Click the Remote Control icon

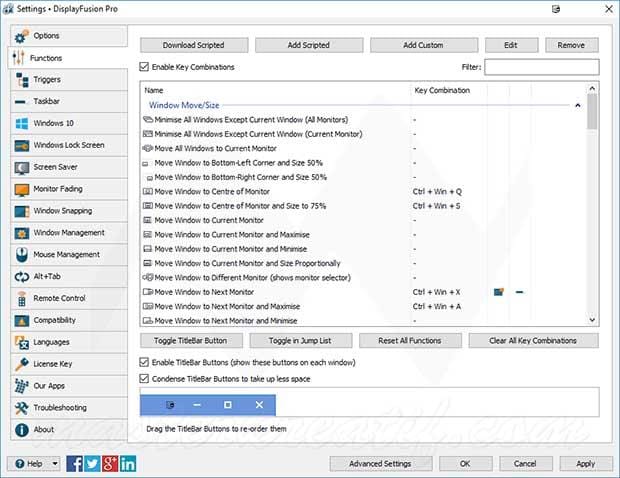click(22, 299)
